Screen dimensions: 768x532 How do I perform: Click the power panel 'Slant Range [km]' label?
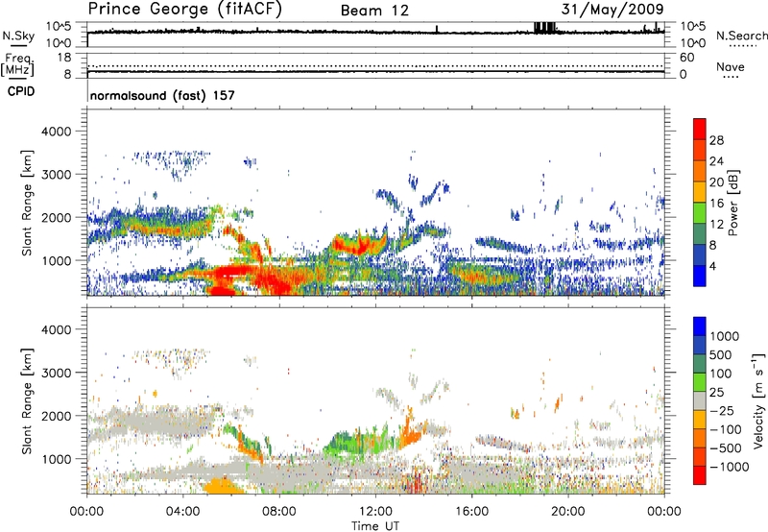coord(27,203)
